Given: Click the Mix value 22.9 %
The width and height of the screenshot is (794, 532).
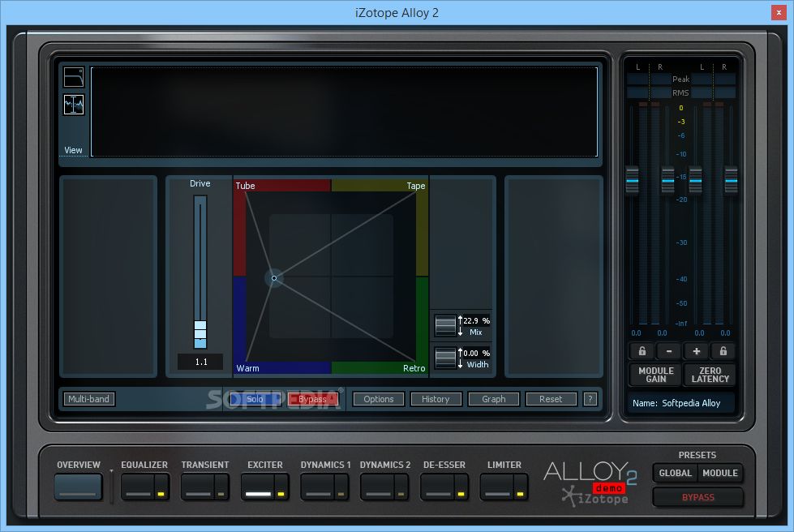Looking at the screenshot, I should 477,320.
